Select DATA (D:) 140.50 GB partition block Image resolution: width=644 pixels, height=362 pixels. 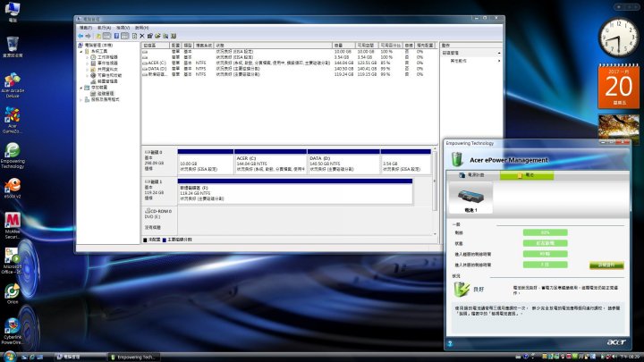tap(343, 162)
